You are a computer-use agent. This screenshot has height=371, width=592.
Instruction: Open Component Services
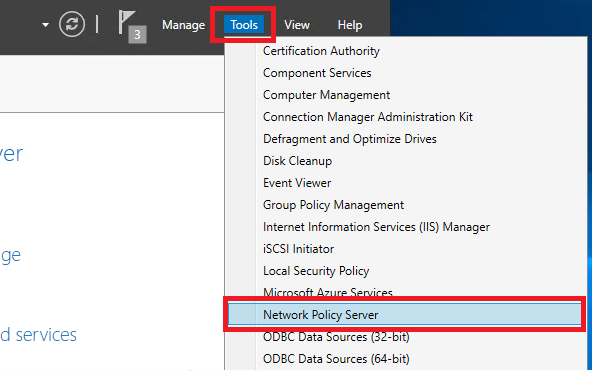coord(317,73)
